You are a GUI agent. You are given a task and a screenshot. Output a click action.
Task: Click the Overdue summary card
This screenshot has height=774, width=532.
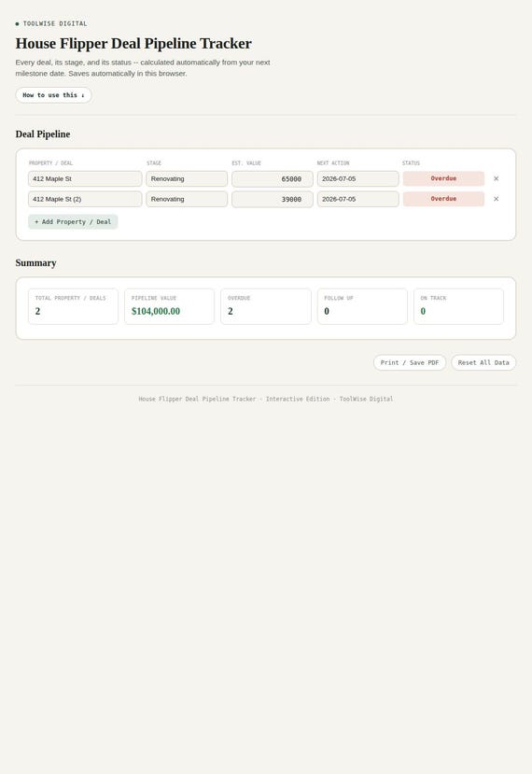pos(266,306)
